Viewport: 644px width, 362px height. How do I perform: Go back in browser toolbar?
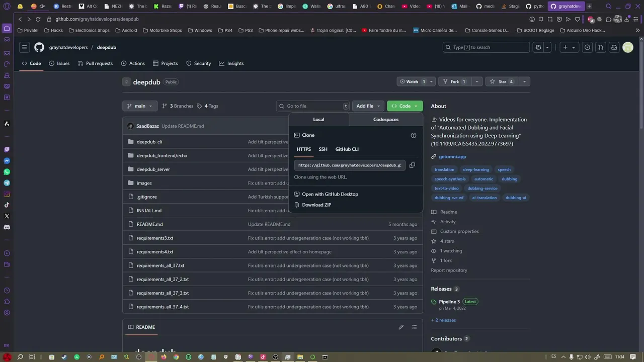(20, 19)
